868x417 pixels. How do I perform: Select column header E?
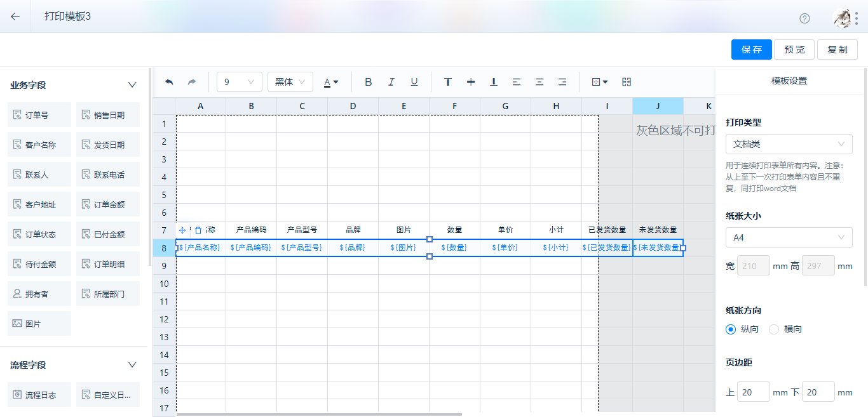coord(404,106)
